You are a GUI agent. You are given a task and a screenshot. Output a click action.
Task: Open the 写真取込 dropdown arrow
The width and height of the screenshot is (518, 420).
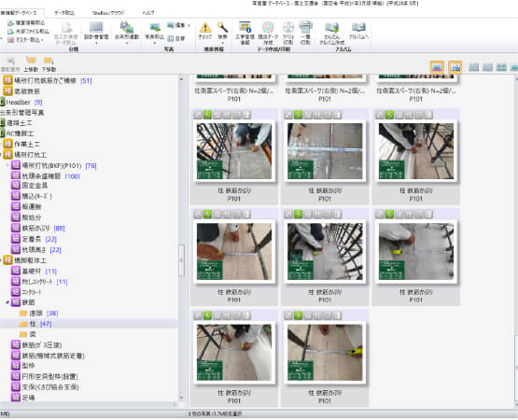tap(155, 43)
